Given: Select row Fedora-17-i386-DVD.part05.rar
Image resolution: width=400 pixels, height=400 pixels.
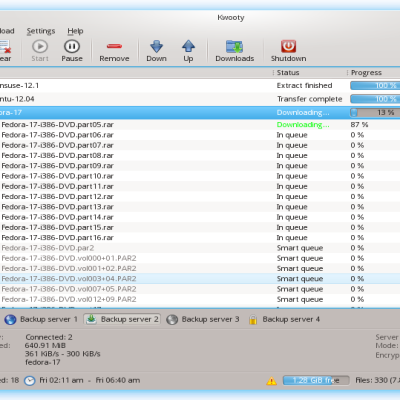Looking at the screenshot, I should [x=200, y=125].
